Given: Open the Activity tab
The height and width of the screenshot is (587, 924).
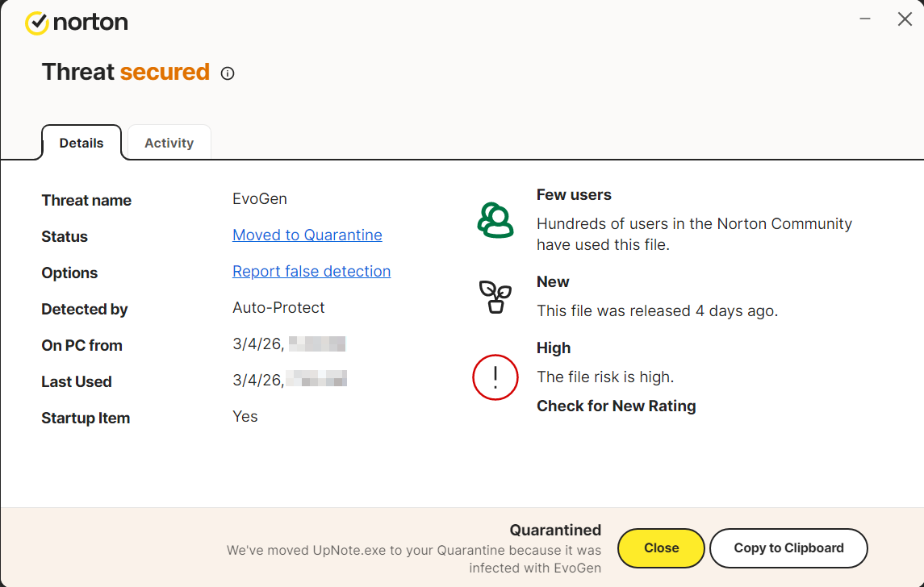Looking at the screenshot, I should tap(169, 143).
